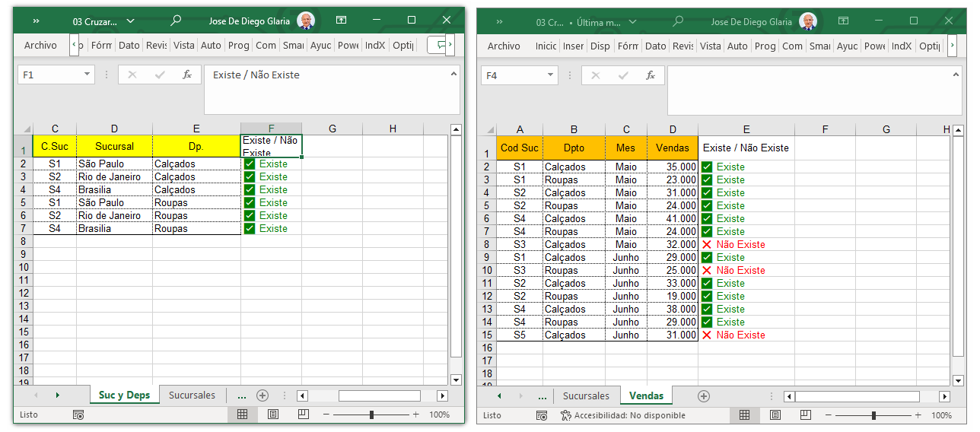Select Vendas sheet tab in right window
Image resolution: width=980 pixels, height=432 pixels.
646,396
